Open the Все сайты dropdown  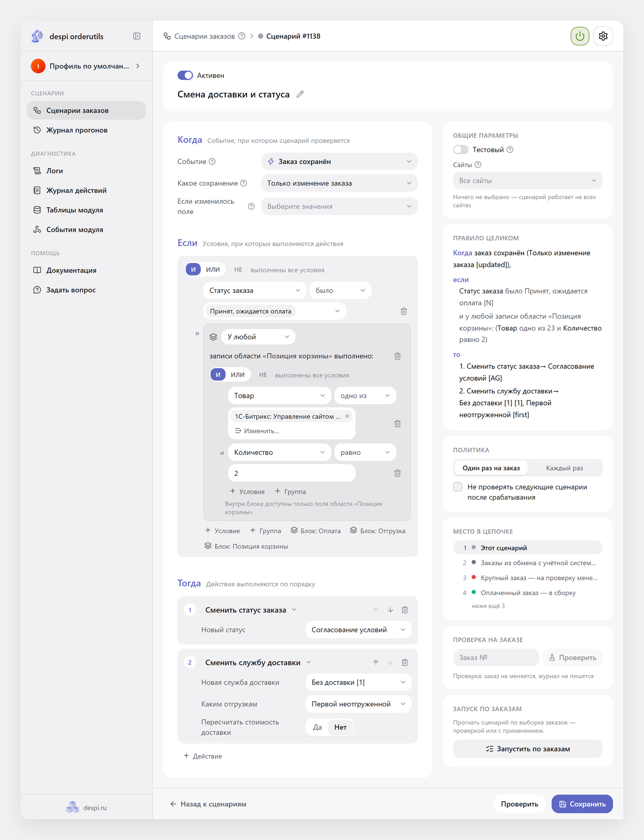(x=527, y=181)
